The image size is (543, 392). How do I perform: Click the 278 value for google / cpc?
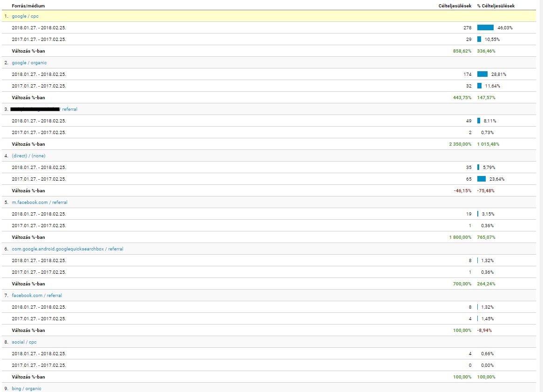coord(467,28)
